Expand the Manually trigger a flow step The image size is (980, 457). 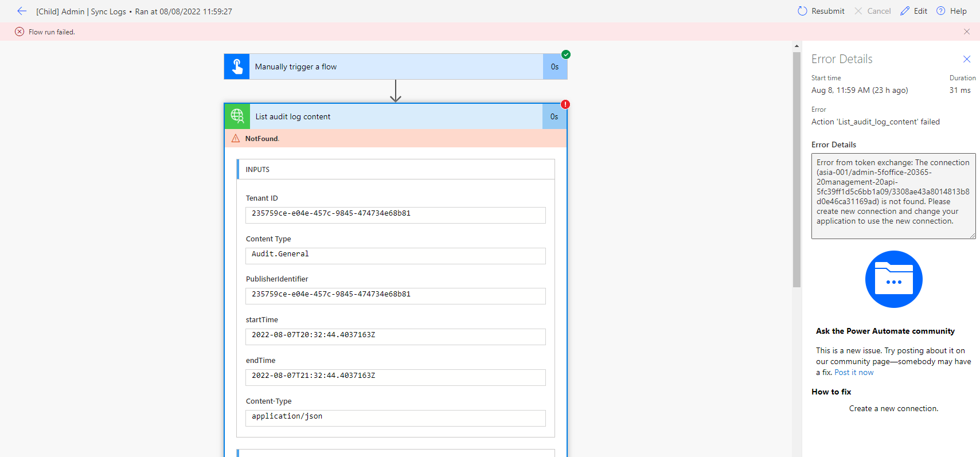coord(396,67)
